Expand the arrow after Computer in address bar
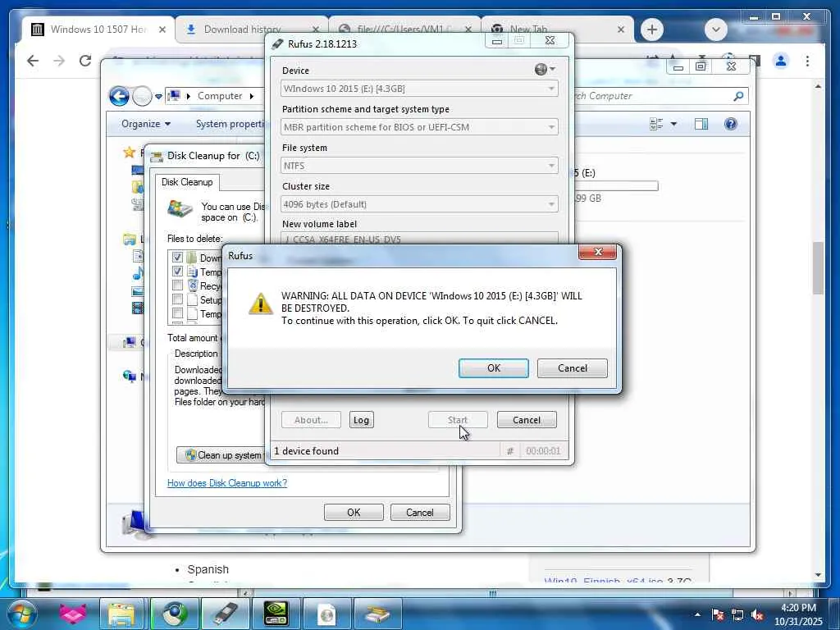Image resolution: width=840 pixels, height=630 pixels. (x=251, y=97)
